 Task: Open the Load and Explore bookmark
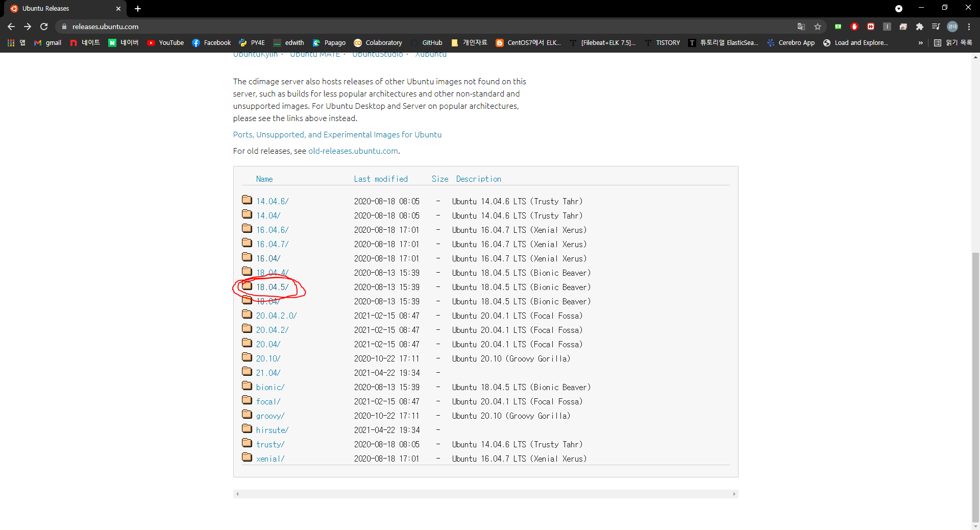tap(856, 43)
